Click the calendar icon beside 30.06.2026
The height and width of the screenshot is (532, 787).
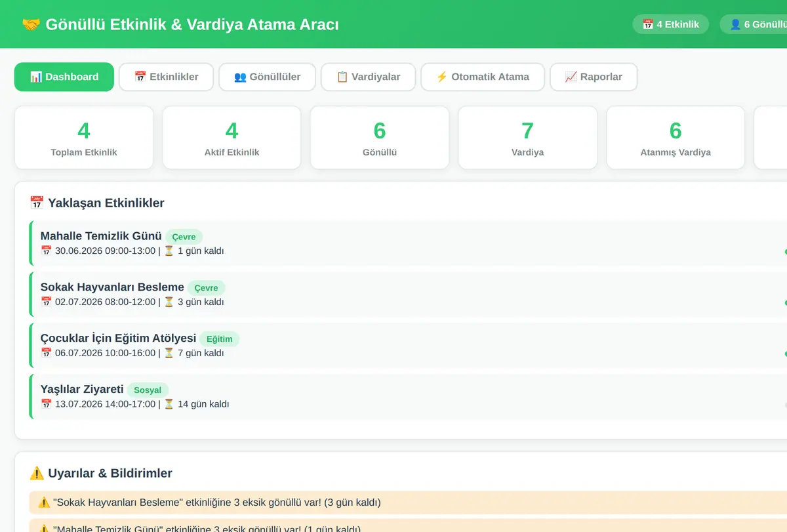[46, 251]
